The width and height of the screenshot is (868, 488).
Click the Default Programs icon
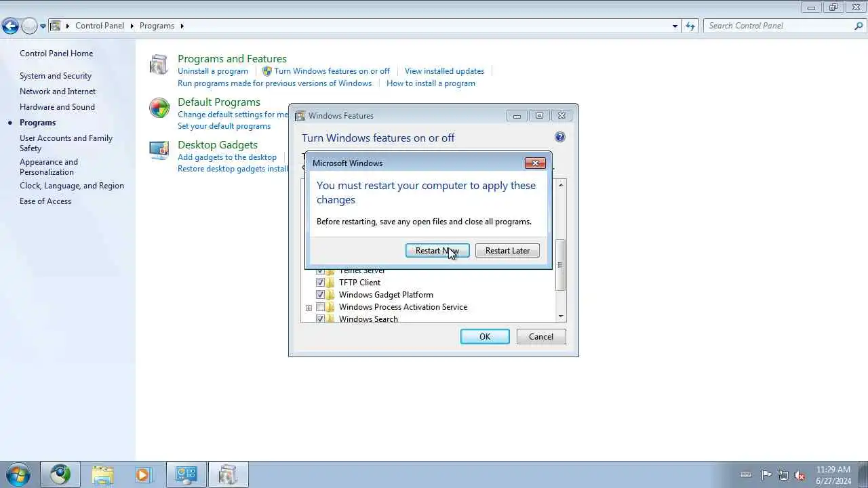tap(159, 108)
